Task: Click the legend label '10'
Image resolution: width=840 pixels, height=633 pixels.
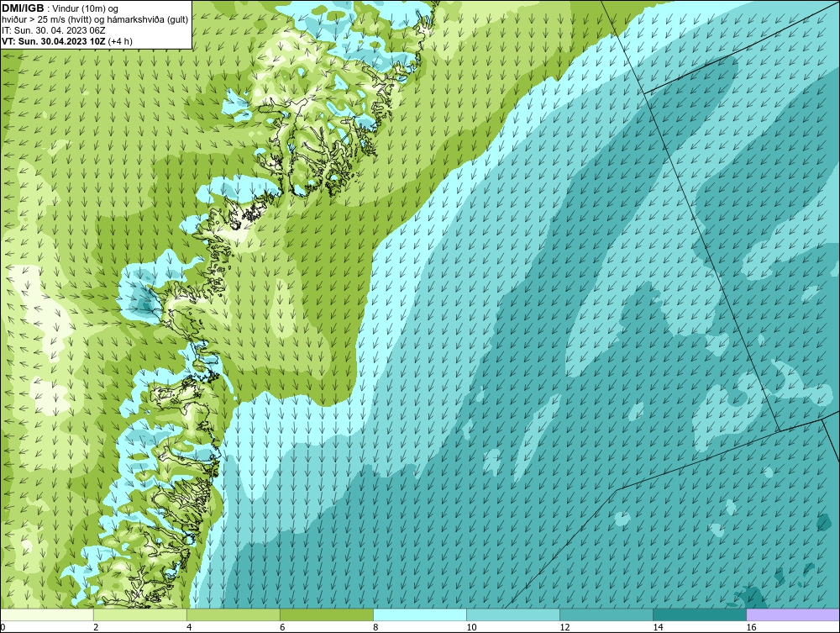Action: click(x=471, y=627)
